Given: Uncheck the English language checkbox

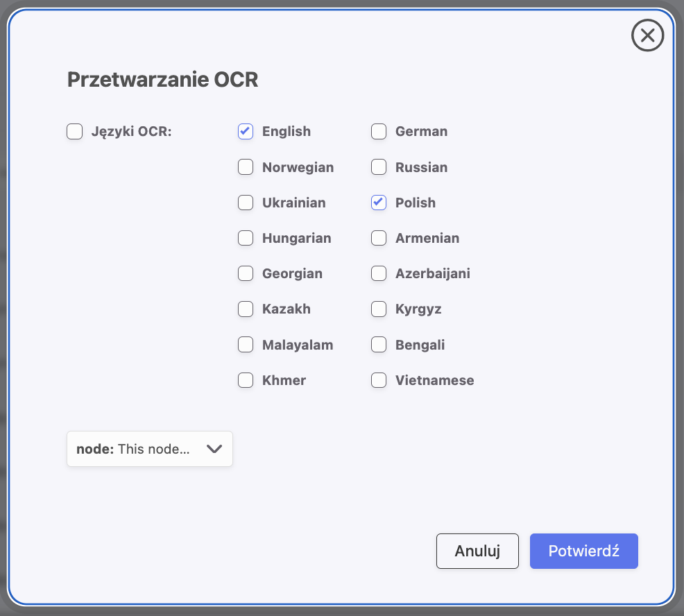Looking at the screenshot, I should pos(246,132).
